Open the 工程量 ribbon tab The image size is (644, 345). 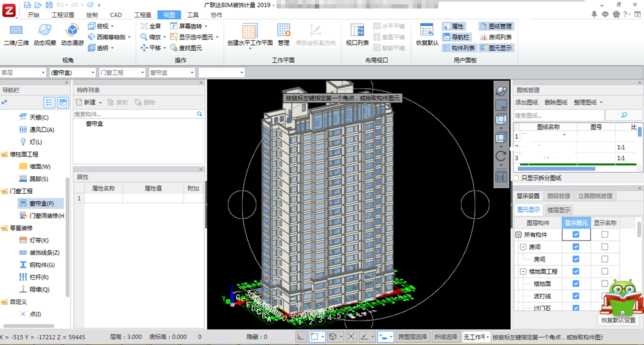tap(143, 15)
